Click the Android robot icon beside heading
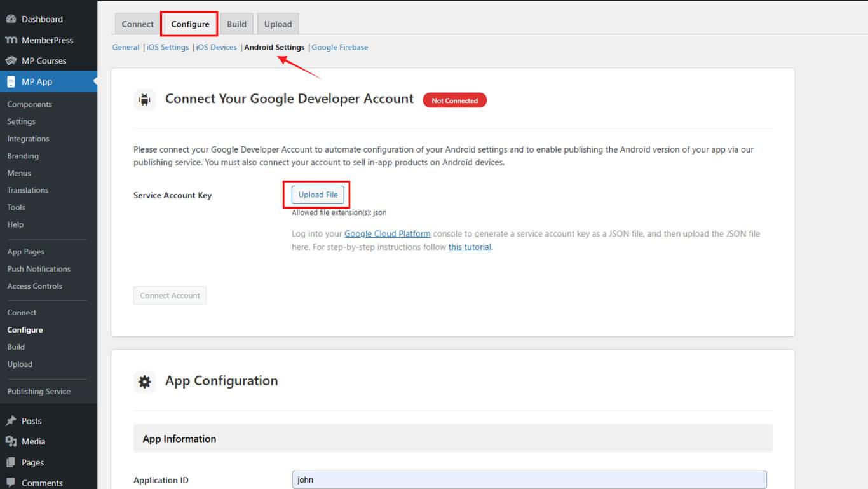868x489 pixels. pos(145,99)
